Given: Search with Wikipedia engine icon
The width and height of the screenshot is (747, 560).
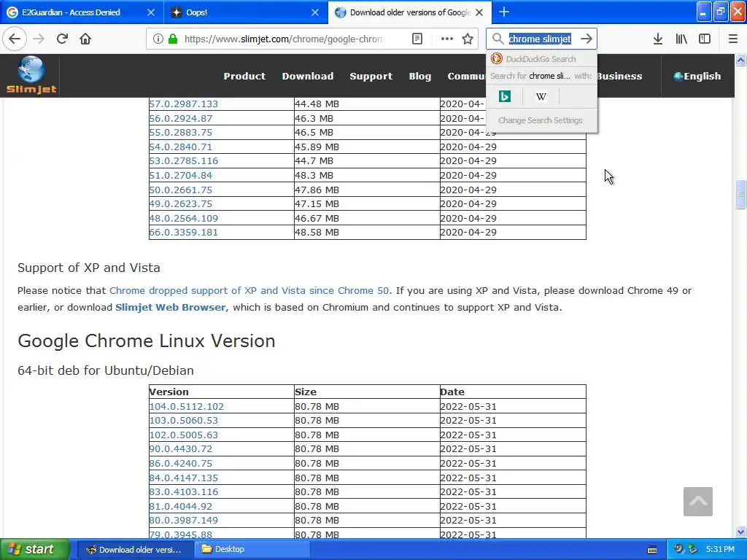Looking at the screenshot, I should 541,97.
